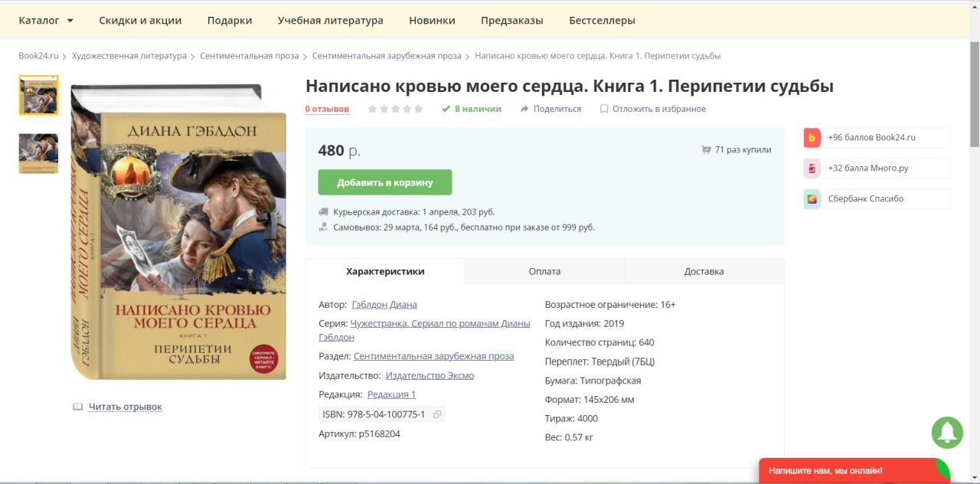The height and width of the screenshot is (484, 980).
Task: Open the Сентиментальная зарубежная проза section link
Action: [434, 356]
